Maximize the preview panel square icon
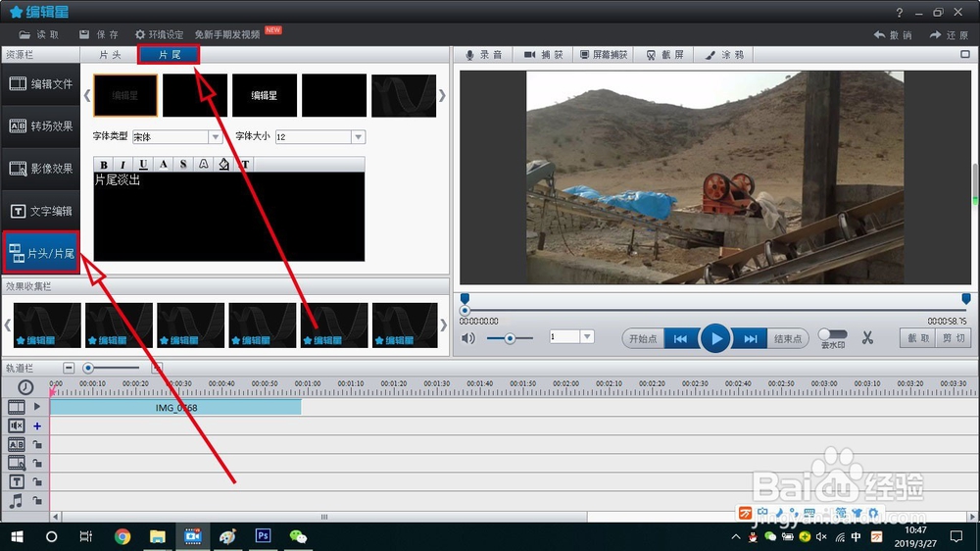This screenshot has height=551, width=980. [965, 54]
